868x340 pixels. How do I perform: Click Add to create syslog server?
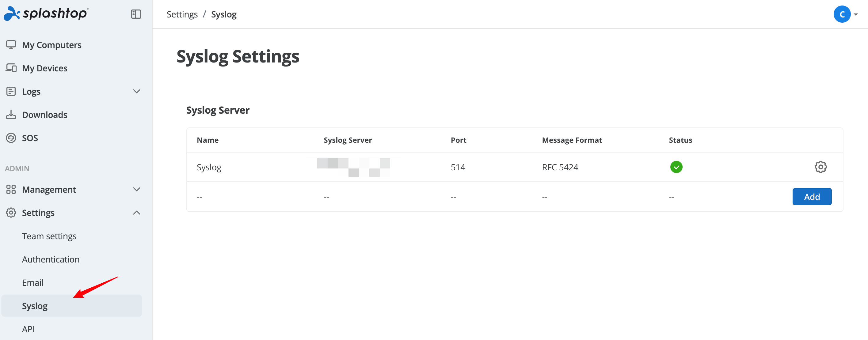[x=811, y=197]
